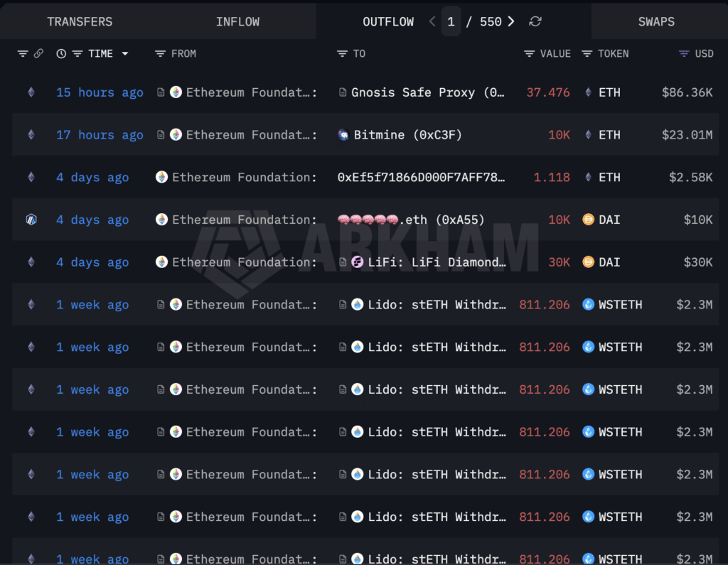Image resolution: width=728 pixels, height=565 pixels.
Task: Open the brain emoji .eth (0xA55) address
Action: click(411, 220)
